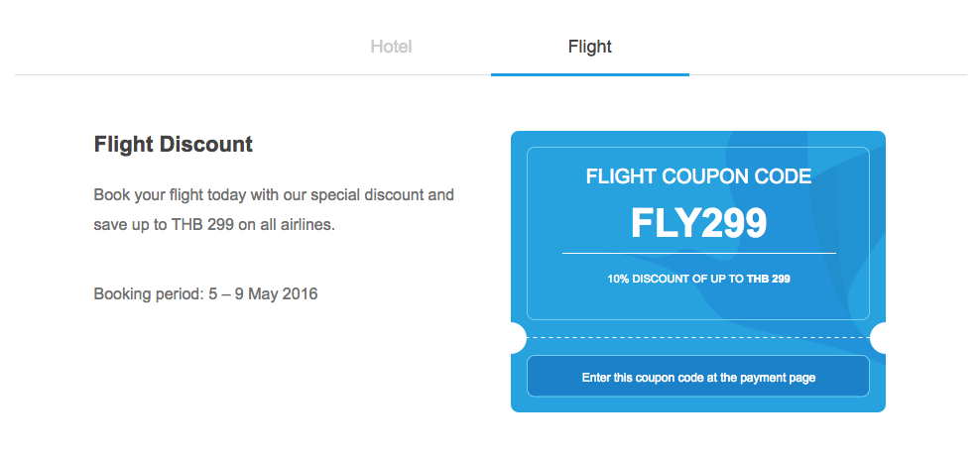
Task: Click the "save up to THB 299" line
Action: click(x=164, y=224)
